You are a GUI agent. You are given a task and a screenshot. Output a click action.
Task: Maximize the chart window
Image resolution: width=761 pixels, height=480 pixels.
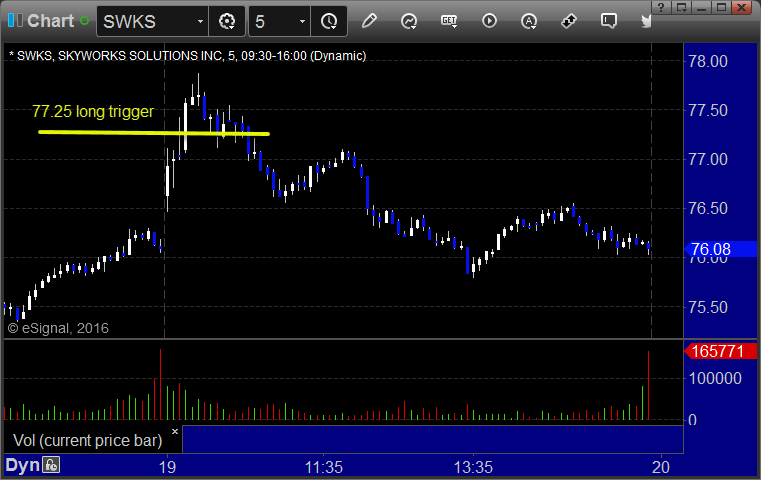[x=721, y=7]
